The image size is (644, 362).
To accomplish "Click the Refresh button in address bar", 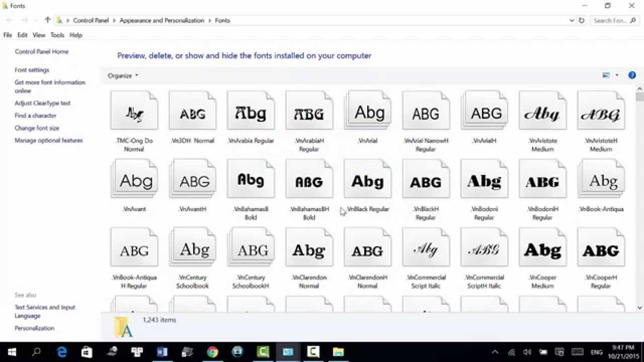I will tap(582, 21).
